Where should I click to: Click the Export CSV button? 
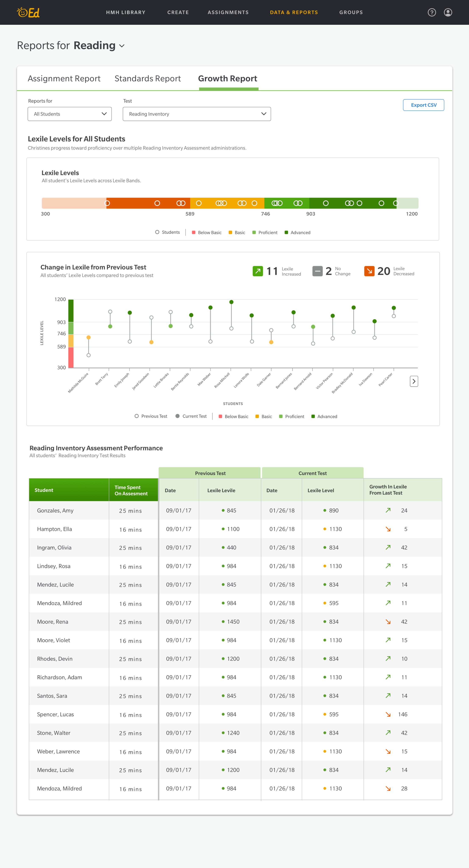coord(423,105)
